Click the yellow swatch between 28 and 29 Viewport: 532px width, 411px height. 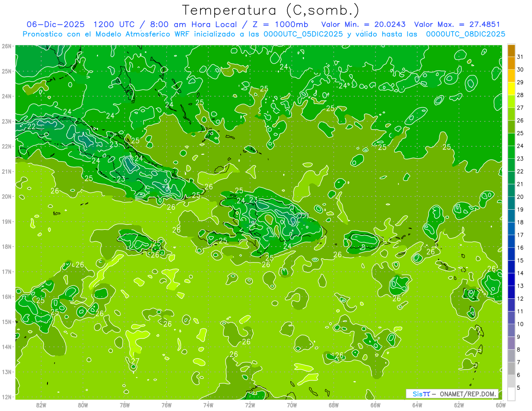pos(511,89)
